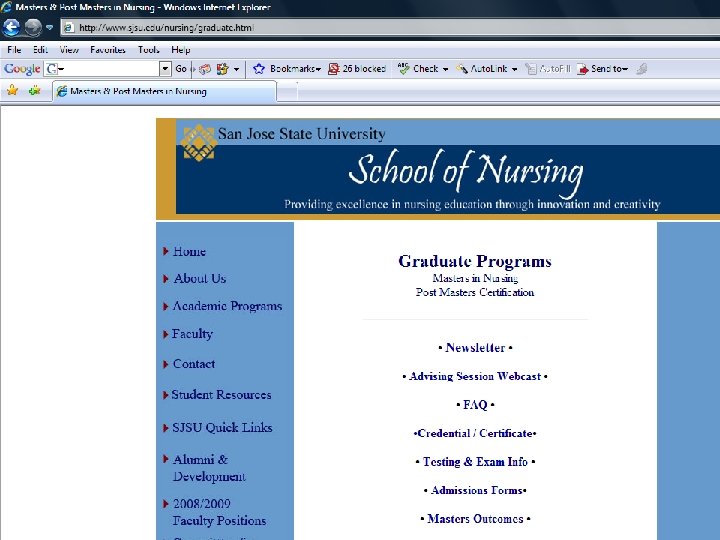
Task: Click the SJSU gold logo emblem
Action: coord(198,143)
